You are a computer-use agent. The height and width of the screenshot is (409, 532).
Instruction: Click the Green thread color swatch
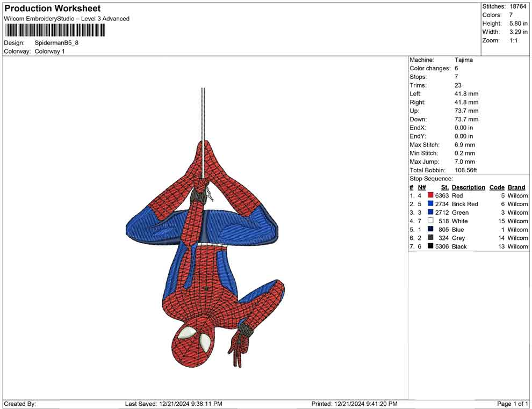430,212
